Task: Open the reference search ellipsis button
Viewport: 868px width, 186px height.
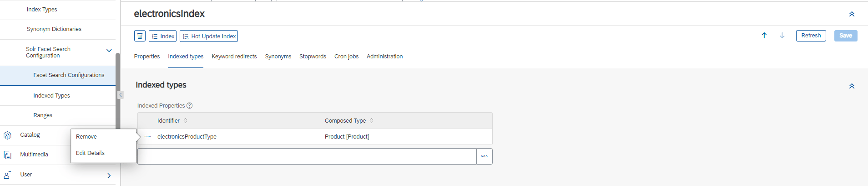Action: (x=484, y=156)
